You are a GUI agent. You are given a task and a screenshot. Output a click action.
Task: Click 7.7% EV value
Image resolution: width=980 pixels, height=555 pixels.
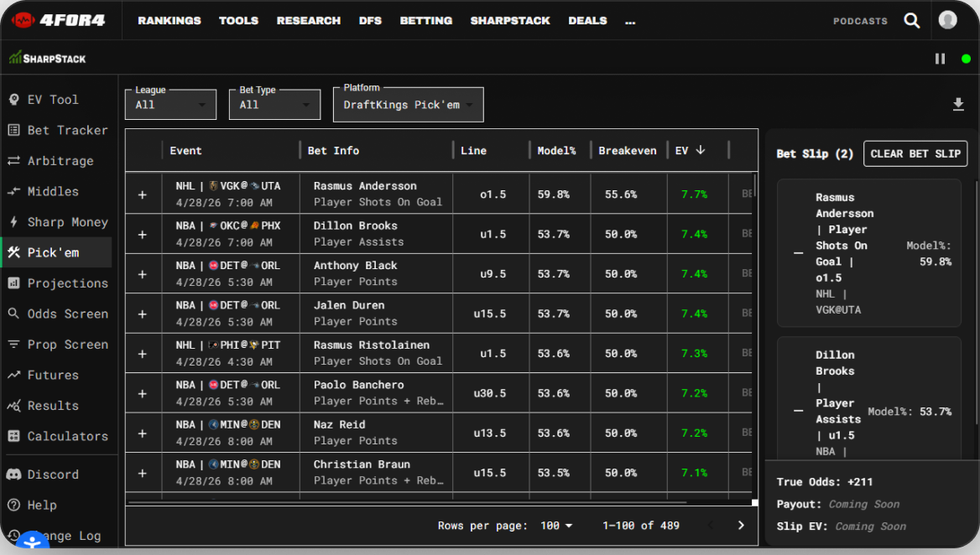[694, 195]
